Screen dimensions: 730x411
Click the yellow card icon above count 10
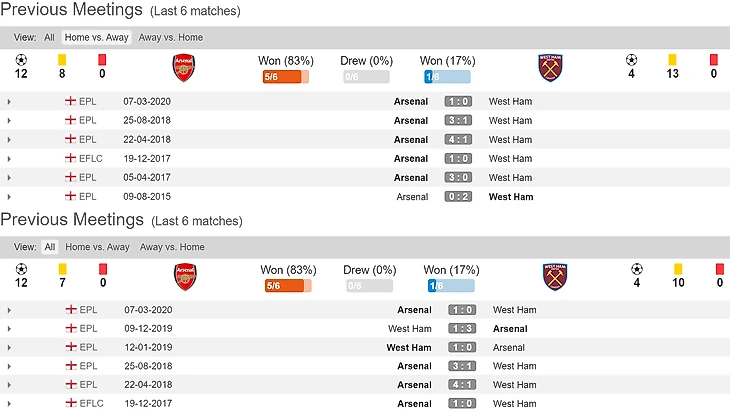[676, 268]
